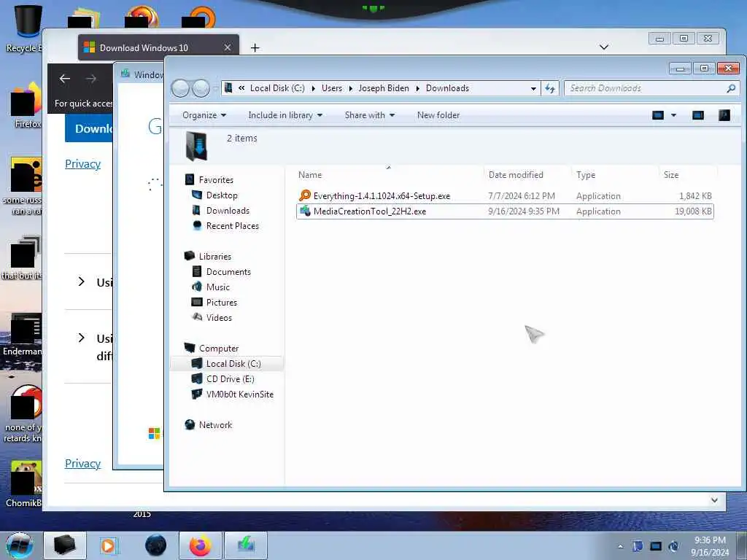Expand the arrow after Joseph Biden in address bar
This screenshot has width=747, height=560.
(x=418, y=88)
